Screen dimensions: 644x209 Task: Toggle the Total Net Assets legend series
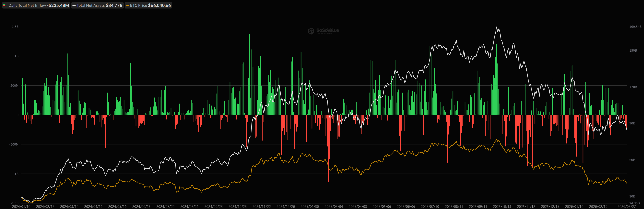click(x=91, y=5)
